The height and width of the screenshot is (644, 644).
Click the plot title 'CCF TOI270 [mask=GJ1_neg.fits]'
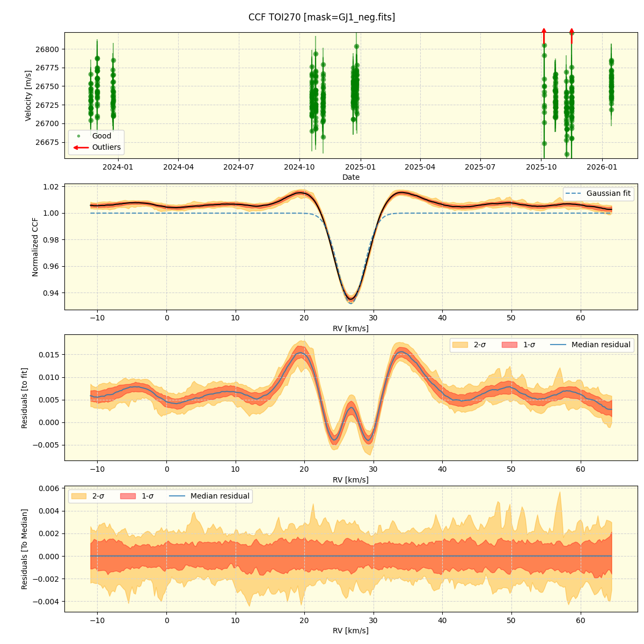[321, 17]
